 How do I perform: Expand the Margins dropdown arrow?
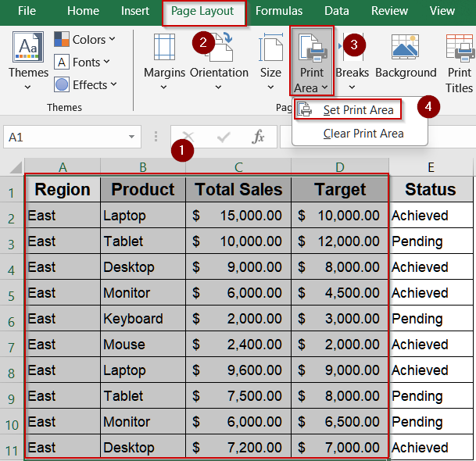163,88
